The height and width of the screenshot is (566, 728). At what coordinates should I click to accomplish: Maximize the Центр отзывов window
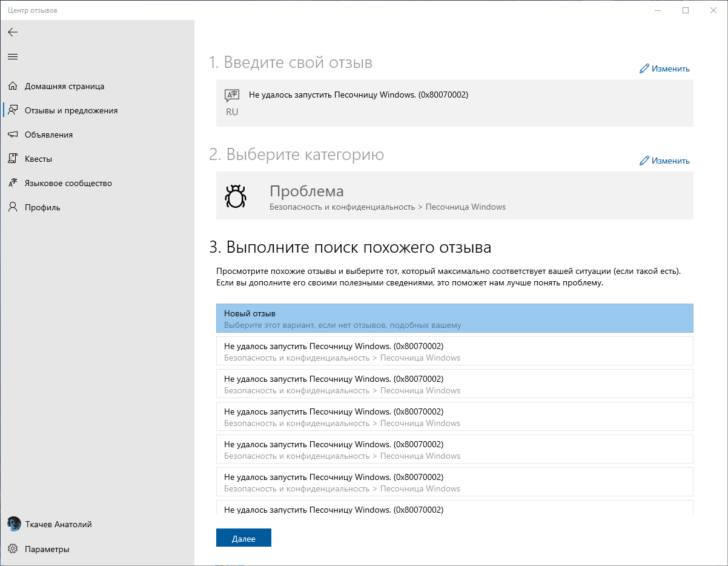pos(686,10)
